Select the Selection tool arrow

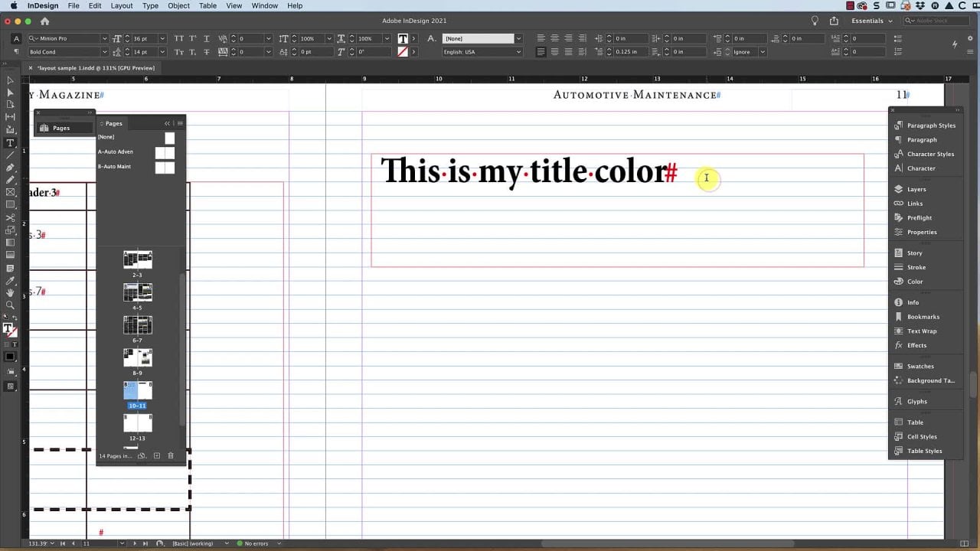point(10,80)
